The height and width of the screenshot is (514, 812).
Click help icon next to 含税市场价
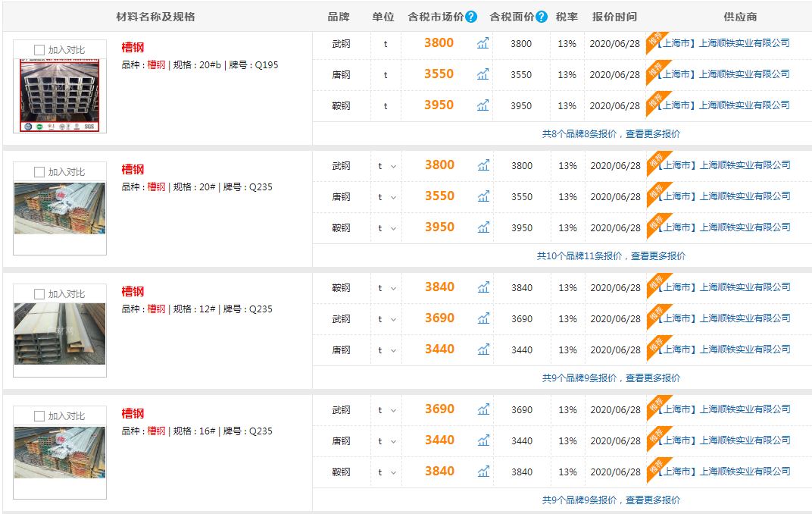pyautogui.click(x=470, y=17)
